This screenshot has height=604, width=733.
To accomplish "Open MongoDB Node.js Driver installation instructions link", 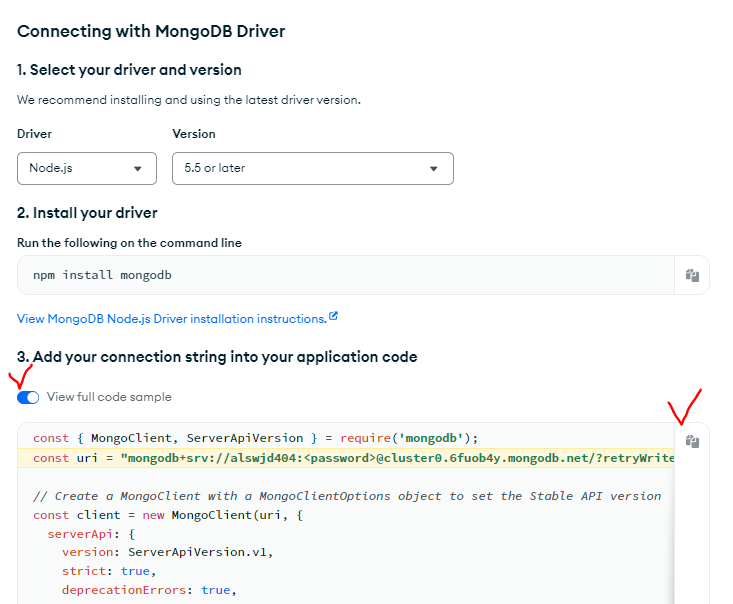I will click(172, 319).
